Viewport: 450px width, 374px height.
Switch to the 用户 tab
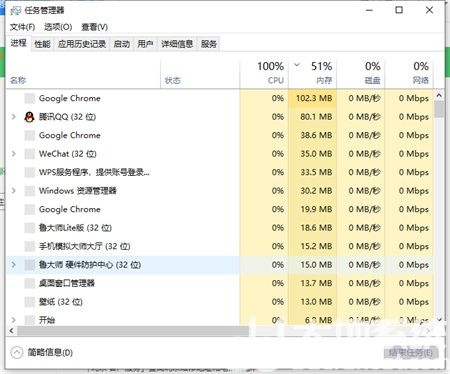coord(145,44)
